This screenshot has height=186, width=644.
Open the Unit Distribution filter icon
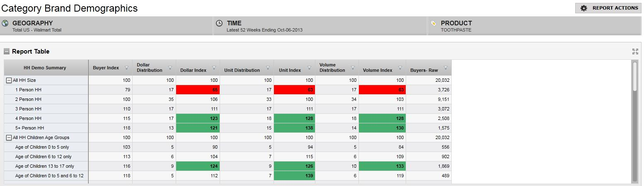268,68
